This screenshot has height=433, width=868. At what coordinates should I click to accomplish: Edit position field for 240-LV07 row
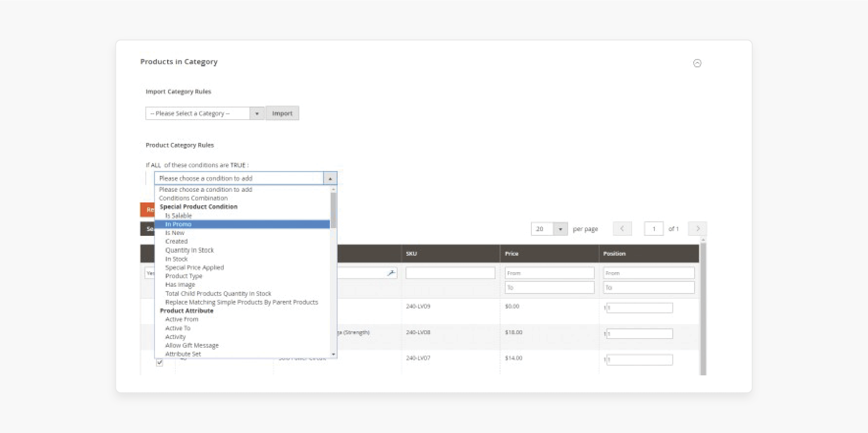tap(639, 359)
